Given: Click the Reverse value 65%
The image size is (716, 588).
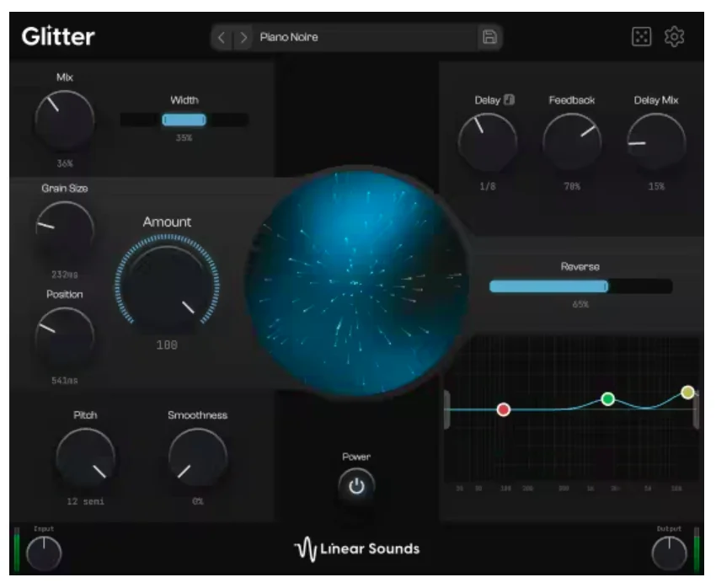Looking at the screenshot, I should coord(580,304).
